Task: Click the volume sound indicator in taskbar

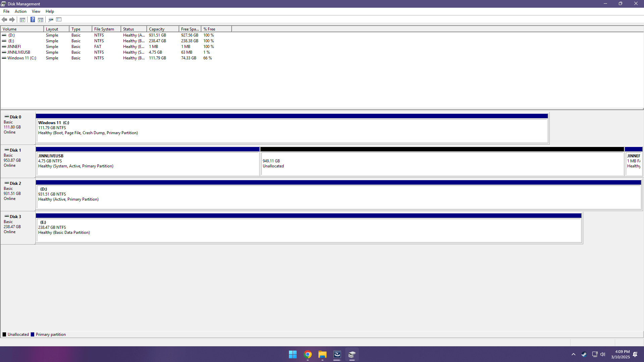Action: coord(603,354)
